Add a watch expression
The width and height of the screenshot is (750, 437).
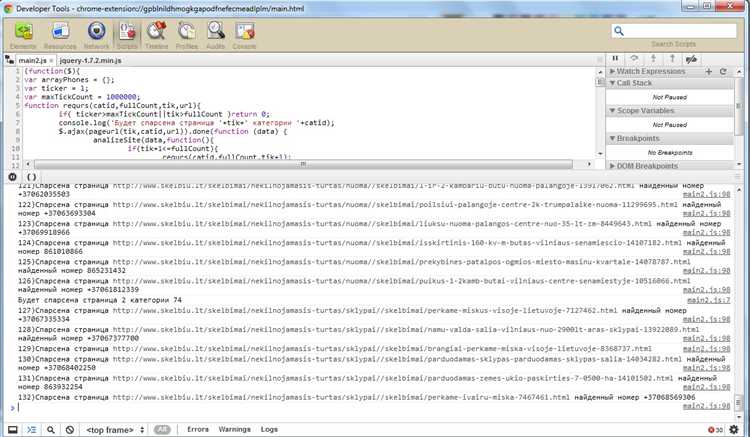(708, 71)
